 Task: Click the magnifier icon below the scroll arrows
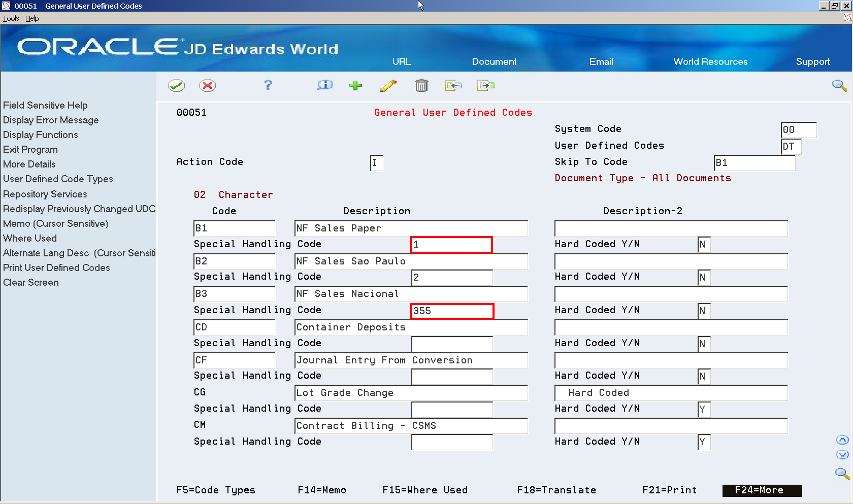tap(842, 474)
